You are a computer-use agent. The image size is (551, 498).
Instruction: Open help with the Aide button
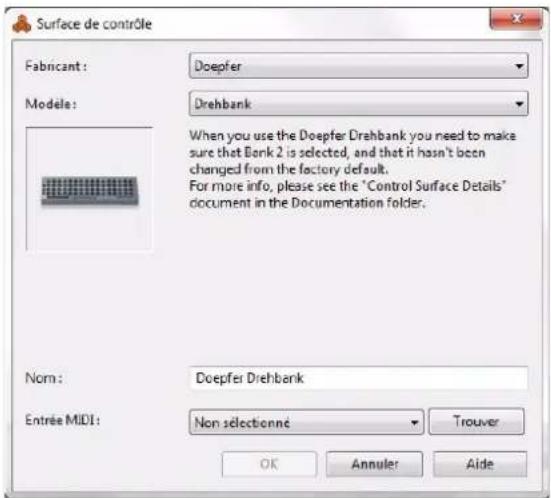480,464
